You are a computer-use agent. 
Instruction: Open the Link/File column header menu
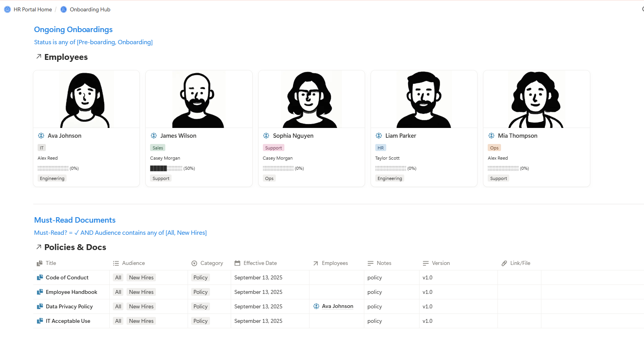519,263
